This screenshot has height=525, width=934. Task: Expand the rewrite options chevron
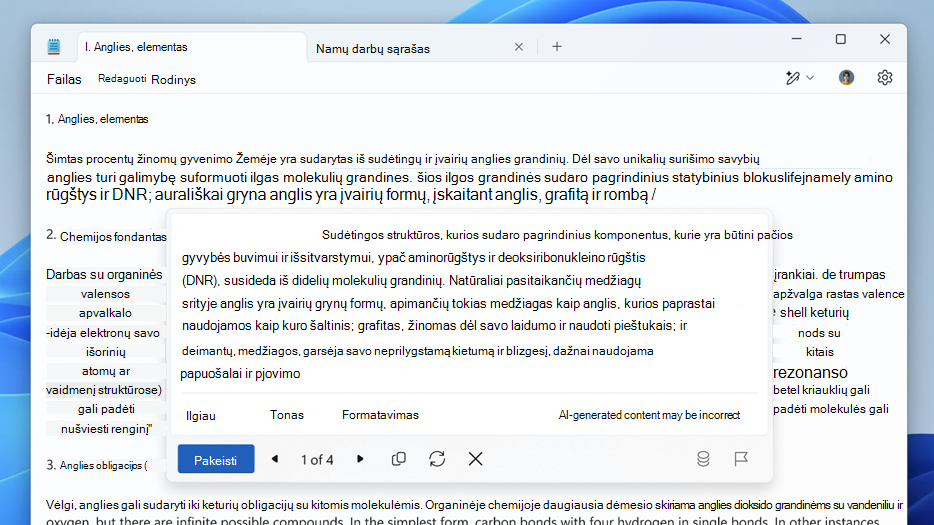pyautogui.click(x=810, y=78)
